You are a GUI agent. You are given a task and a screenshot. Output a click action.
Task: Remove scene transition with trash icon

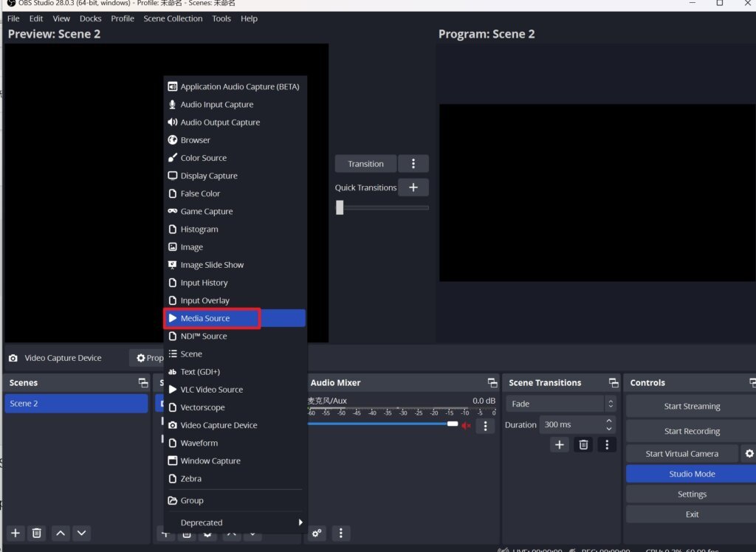583,444
